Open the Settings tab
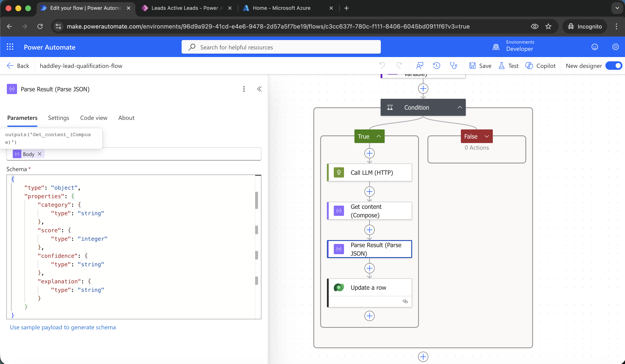 tap(59, 118)
